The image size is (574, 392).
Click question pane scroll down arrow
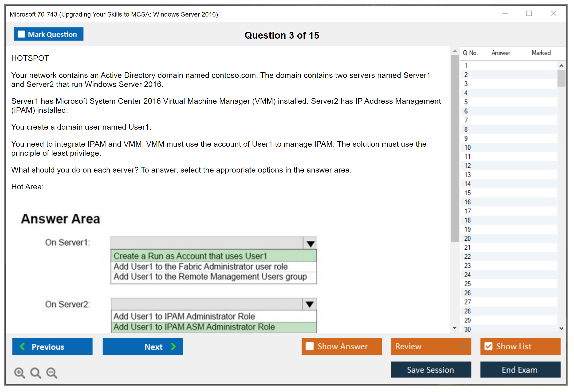click(x=455, y=328)
